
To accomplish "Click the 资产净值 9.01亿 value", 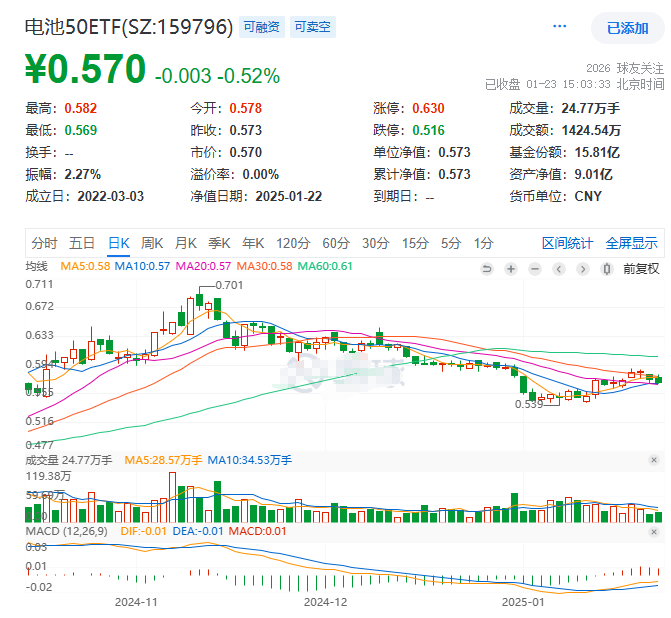I will pyautogui.click(x=594, y=174).
